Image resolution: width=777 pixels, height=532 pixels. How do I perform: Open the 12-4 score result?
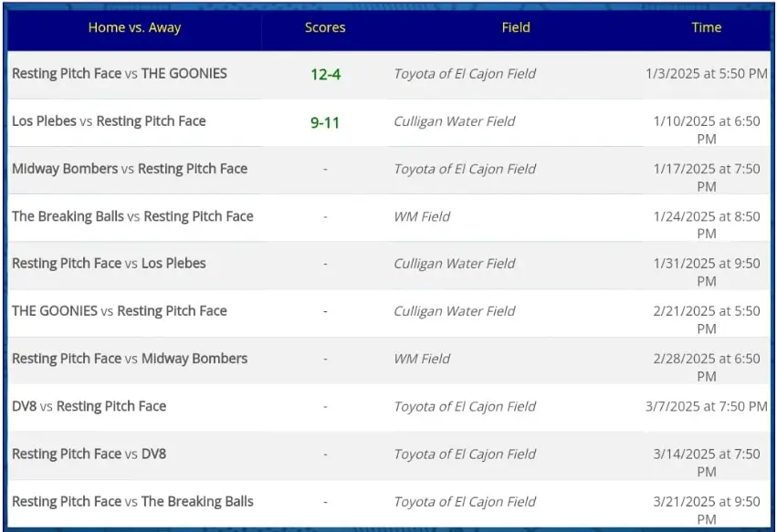(326, 74)
